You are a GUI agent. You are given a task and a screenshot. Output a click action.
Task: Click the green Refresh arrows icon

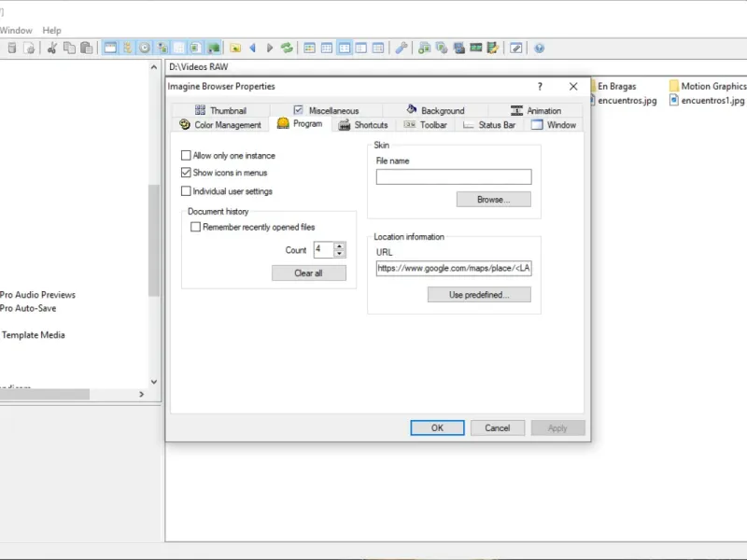point(287,49)
